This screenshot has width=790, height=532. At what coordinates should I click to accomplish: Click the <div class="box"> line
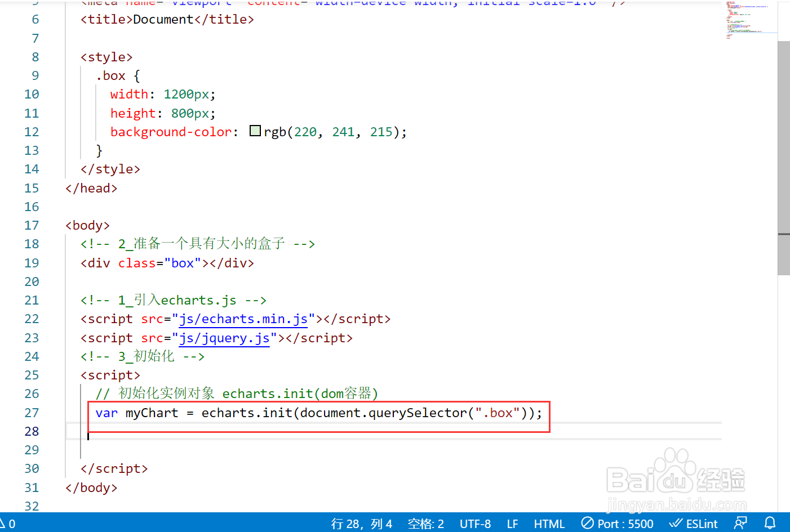(167, 263)
